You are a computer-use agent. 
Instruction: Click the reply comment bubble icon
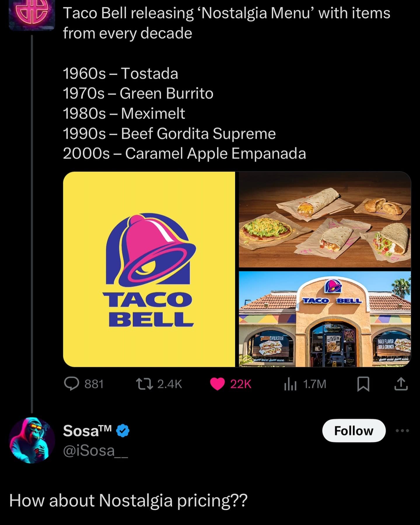point(71,384)
